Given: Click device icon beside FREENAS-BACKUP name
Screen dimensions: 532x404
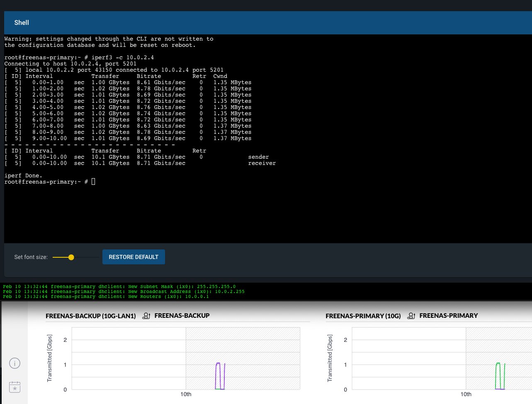Looking at the screenshot, I should [x=146, y=316].
